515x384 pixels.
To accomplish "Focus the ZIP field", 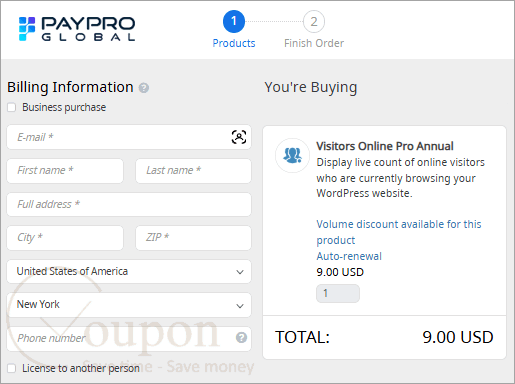I will tap(193, 238).
